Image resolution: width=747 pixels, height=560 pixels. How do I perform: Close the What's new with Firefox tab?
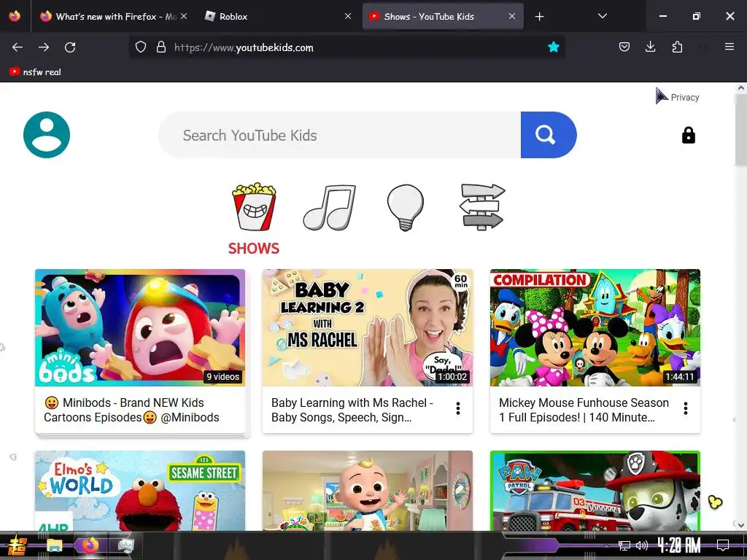[x=184, y=17]
